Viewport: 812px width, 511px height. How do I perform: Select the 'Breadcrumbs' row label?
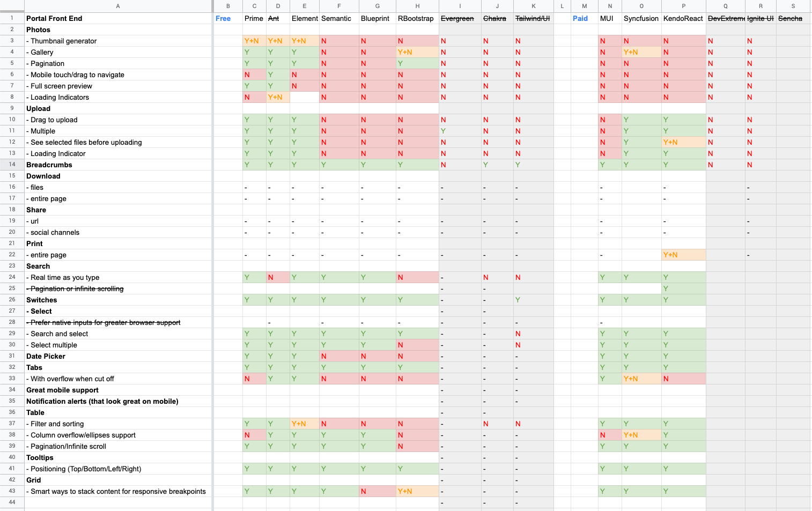tap(118, 165)
